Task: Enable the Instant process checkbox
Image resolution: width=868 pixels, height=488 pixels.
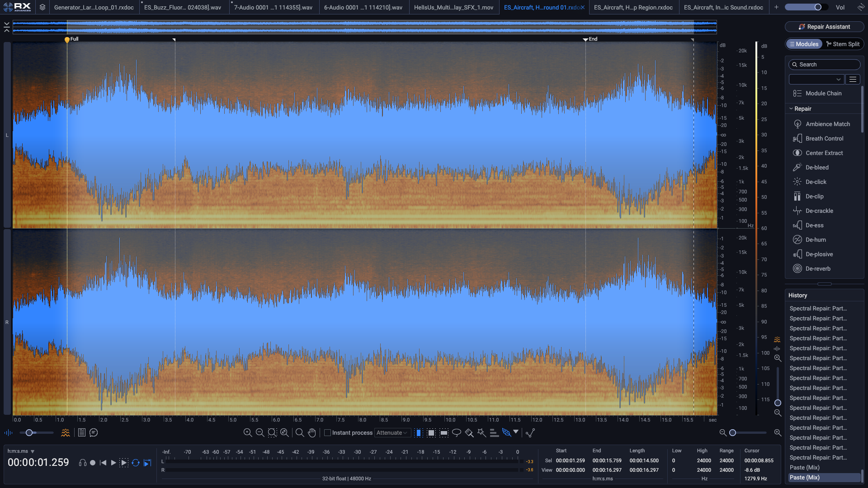Action: point(327,433)
